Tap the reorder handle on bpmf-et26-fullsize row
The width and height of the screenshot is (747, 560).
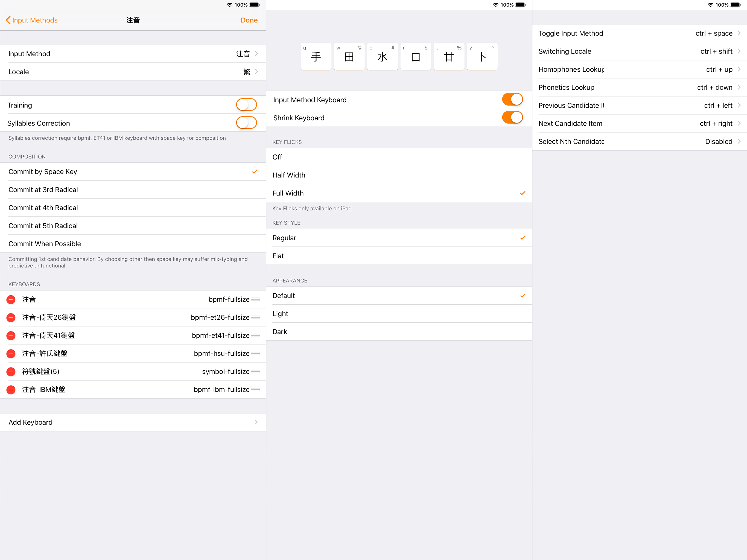(255, 317)
